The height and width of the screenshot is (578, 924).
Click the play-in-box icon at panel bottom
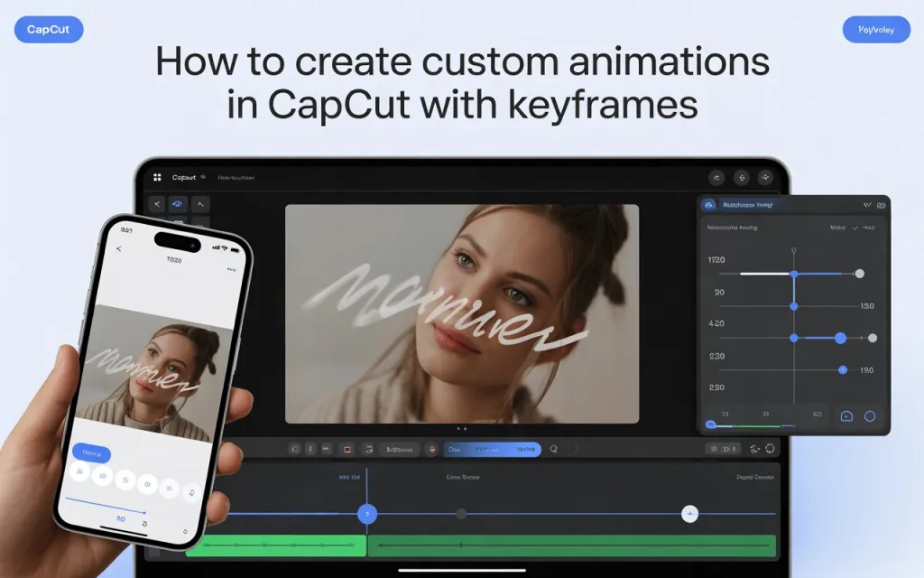tap(846, 416)
